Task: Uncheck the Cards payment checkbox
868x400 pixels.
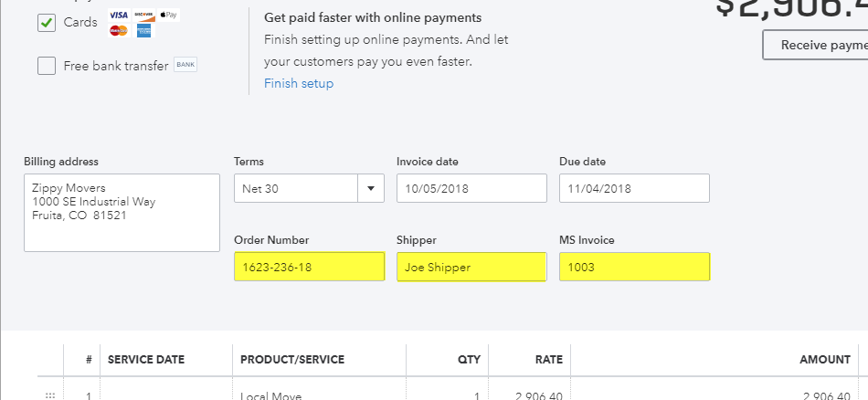Action: [47, 23]
